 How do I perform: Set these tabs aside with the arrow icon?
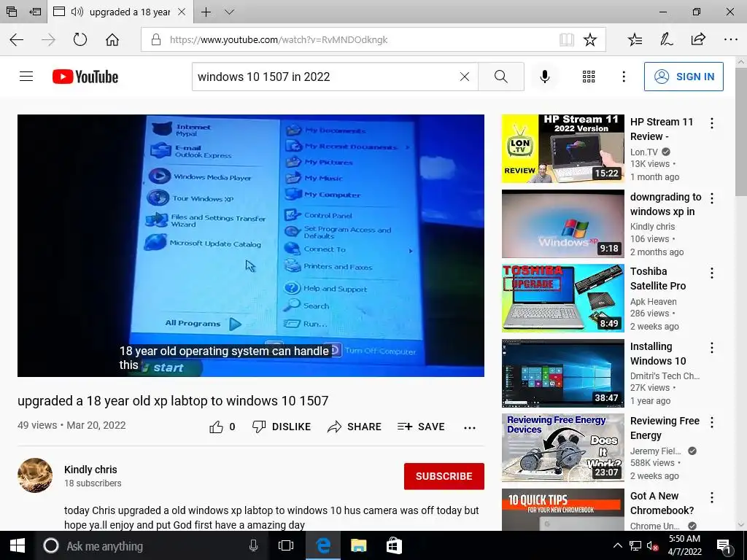point(35,12)
